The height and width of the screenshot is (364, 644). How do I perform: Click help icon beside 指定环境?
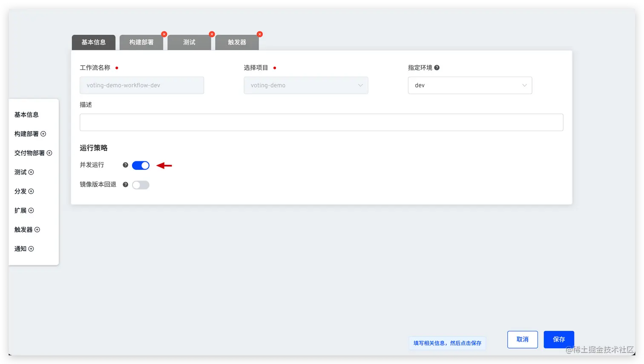[x=437, y=68]
